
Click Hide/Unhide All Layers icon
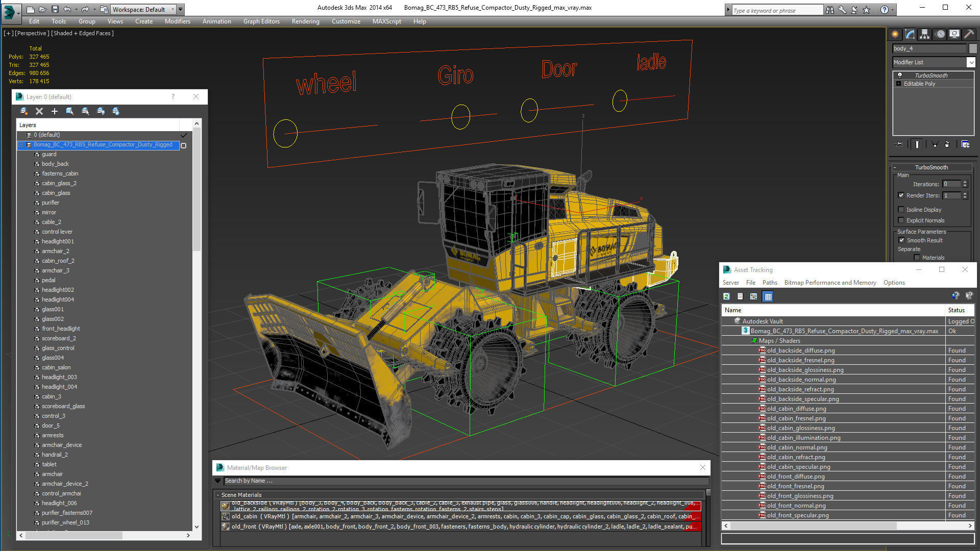click(101, 111)
